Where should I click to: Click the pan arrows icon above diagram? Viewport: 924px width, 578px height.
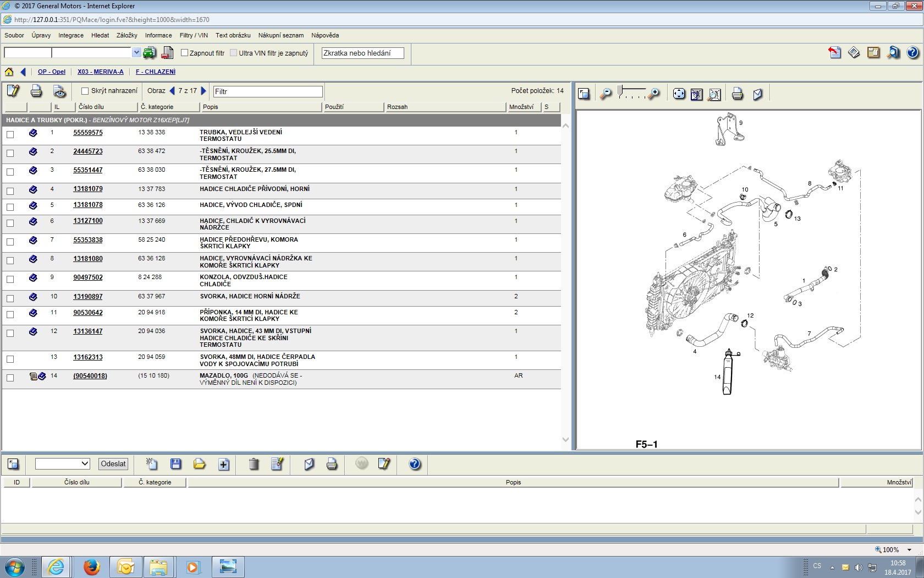pos(679,94)
